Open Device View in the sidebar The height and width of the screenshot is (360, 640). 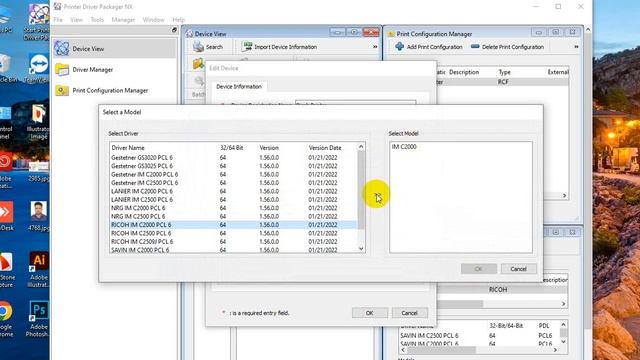coord(115,49)
